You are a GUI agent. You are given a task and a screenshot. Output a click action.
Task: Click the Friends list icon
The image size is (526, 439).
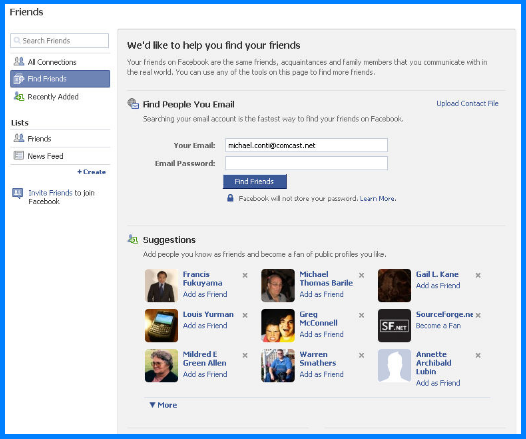(19, 138)
